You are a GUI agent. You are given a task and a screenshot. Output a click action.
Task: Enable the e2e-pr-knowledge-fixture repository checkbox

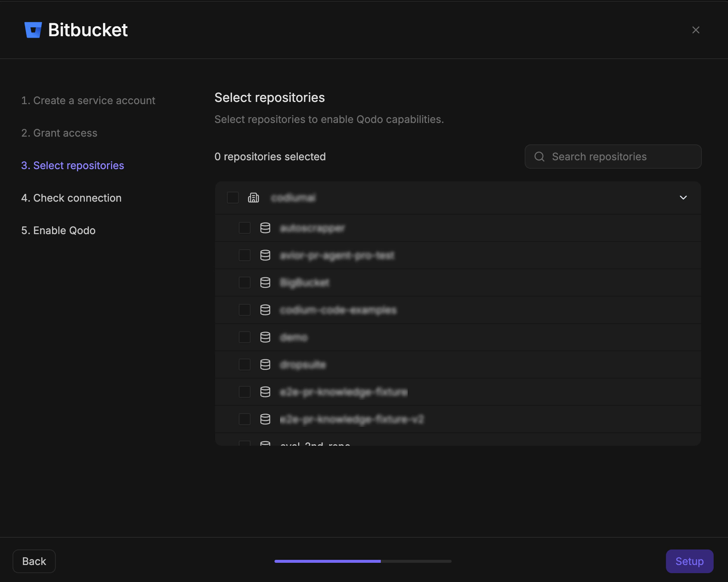pos(244,392)
